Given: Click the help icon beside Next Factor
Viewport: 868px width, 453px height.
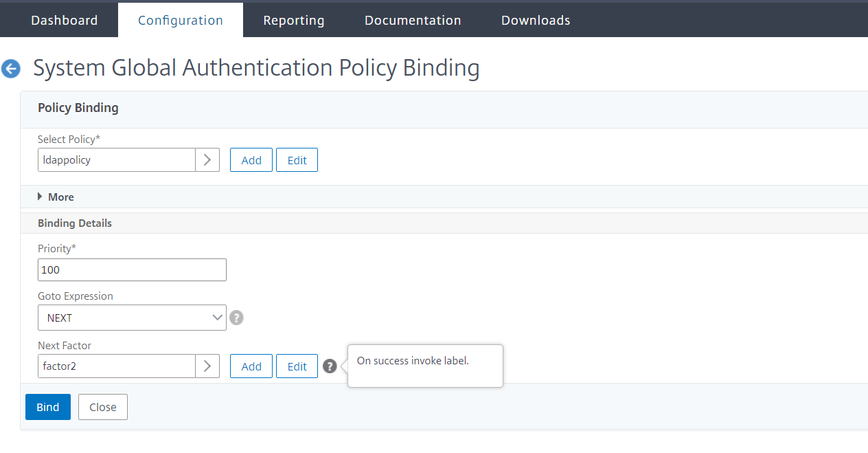Looking at the screenshot, I should point(330,366).
